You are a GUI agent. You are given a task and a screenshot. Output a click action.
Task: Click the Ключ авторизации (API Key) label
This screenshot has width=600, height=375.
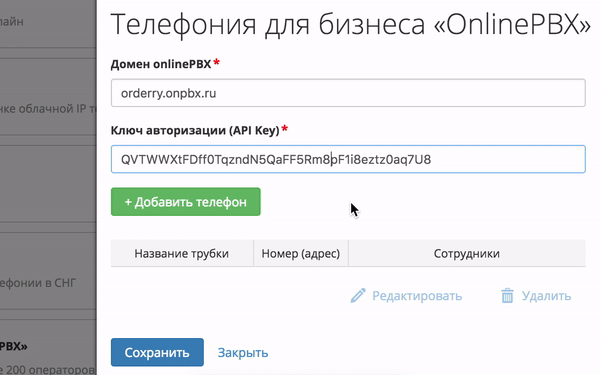pos(195,130)
